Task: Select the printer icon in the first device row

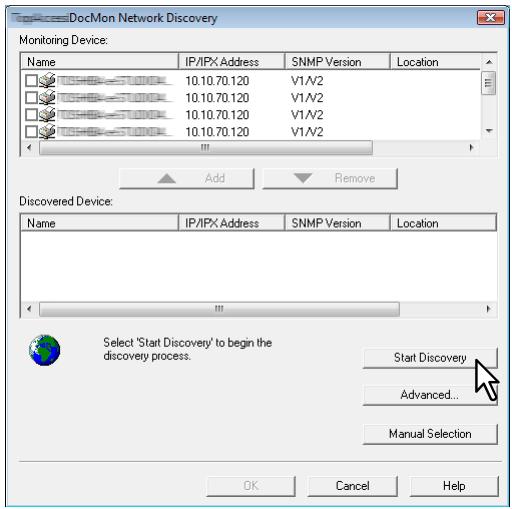Action: [x=47, y=80]
